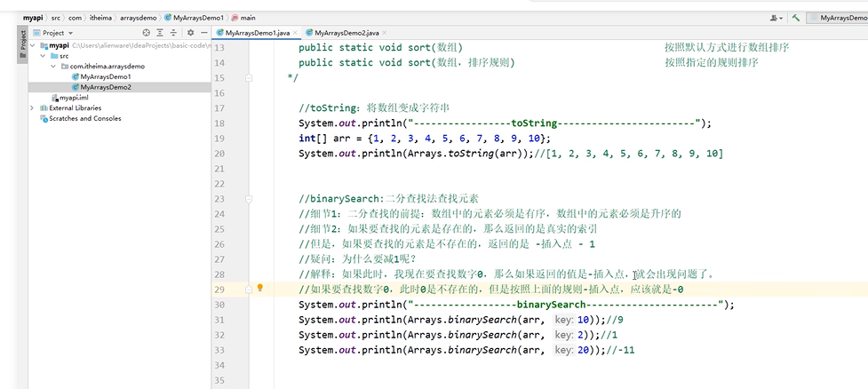Click the fold marker at line 15

tap(249, 78)
